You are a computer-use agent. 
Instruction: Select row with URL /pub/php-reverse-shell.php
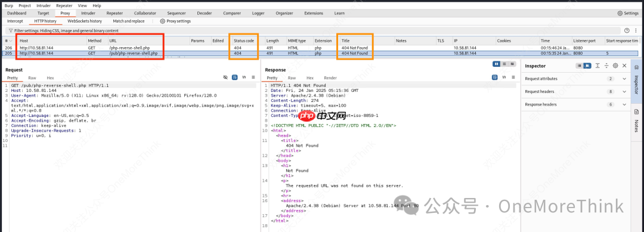click(x=321, y=53)
